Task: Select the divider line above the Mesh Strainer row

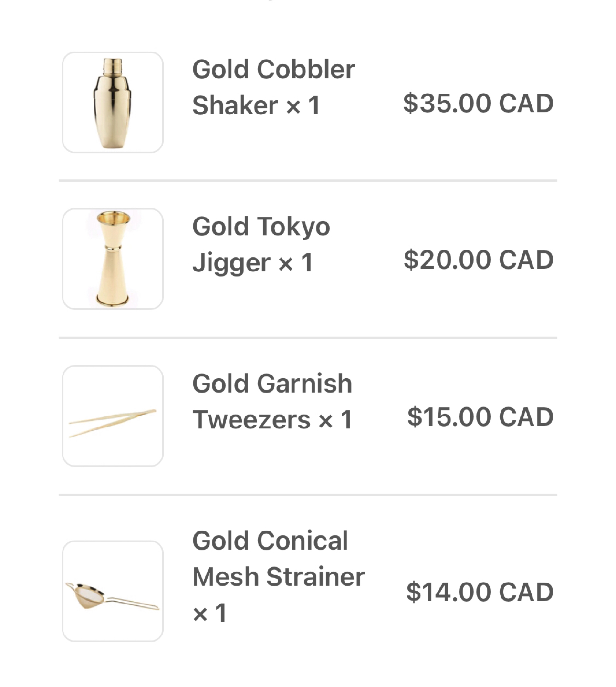Action: click(308, 495)
